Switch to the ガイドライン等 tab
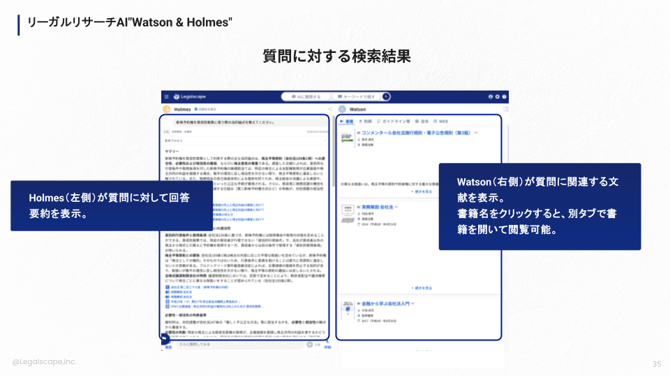Viewport: 670px width, 376px height. [394, 122]
